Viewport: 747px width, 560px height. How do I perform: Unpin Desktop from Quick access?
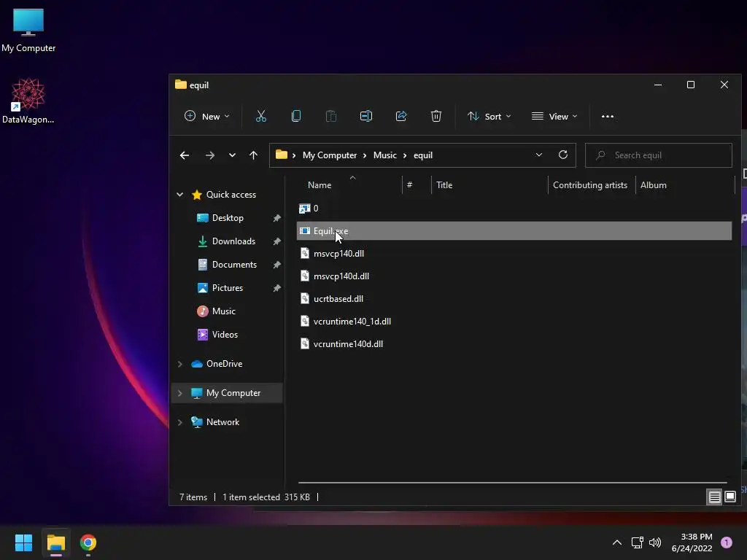click(276, 218)
